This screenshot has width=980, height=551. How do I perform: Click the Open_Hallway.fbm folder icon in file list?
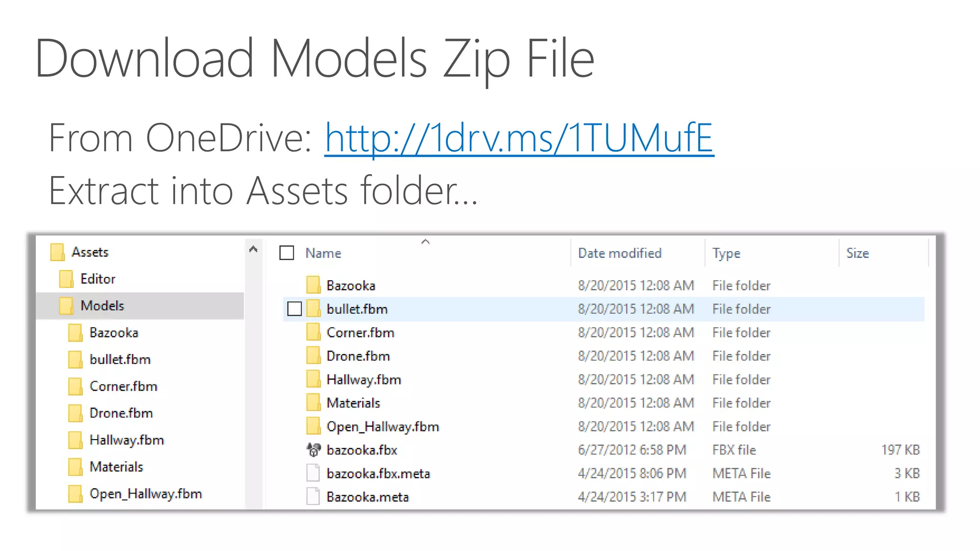coord(313,426)
